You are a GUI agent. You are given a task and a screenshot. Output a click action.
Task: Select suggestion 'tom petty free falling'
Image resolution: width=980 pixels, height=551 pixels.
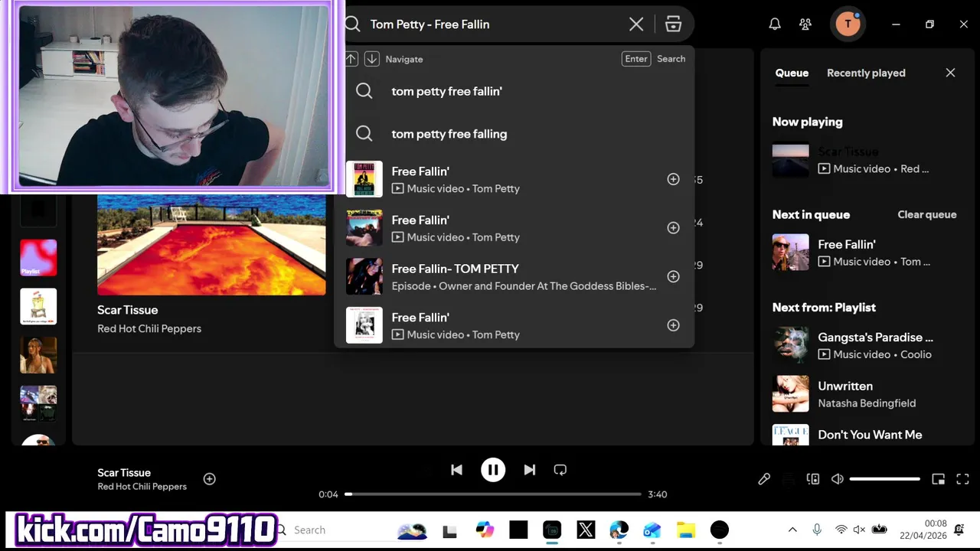514,134
